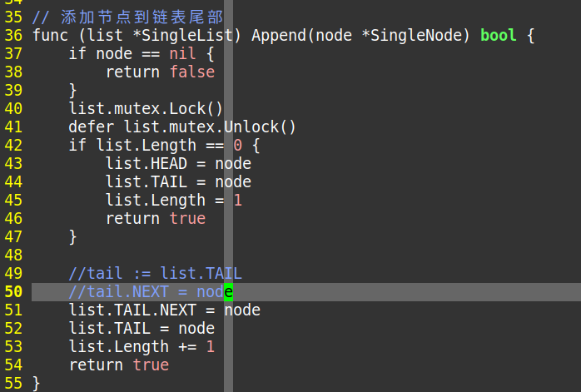This screenshot has height=392, width=581.
Task: Click the green cursor block on line 50
Action: coord(229,292)
